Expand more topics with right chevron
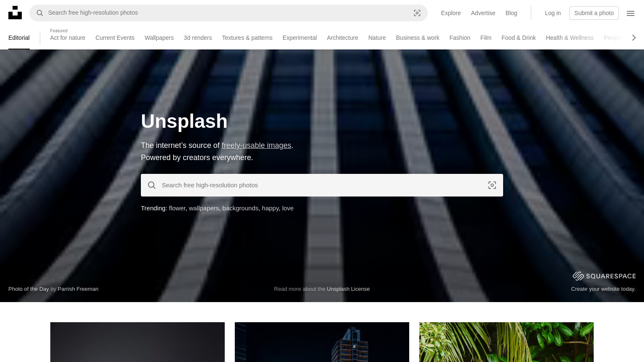 click(x=634, y=38)
